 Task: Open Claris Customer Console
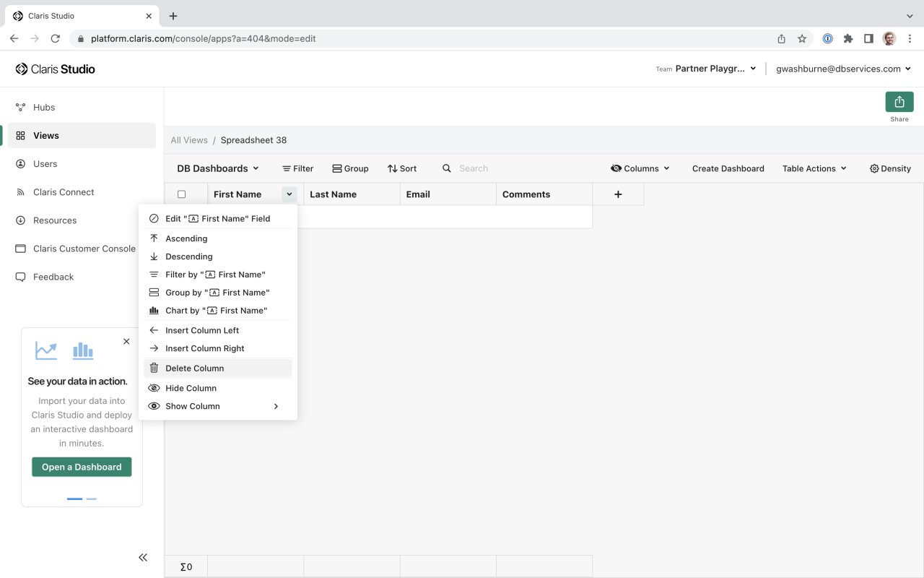pyautogui.click(x=82, y=249)
